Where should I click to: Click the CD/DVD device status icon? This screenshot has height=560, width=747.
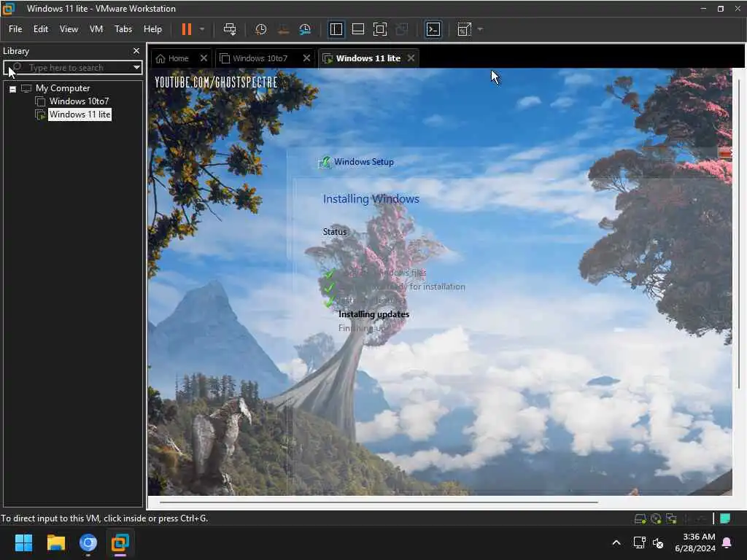tap(656, 518)
